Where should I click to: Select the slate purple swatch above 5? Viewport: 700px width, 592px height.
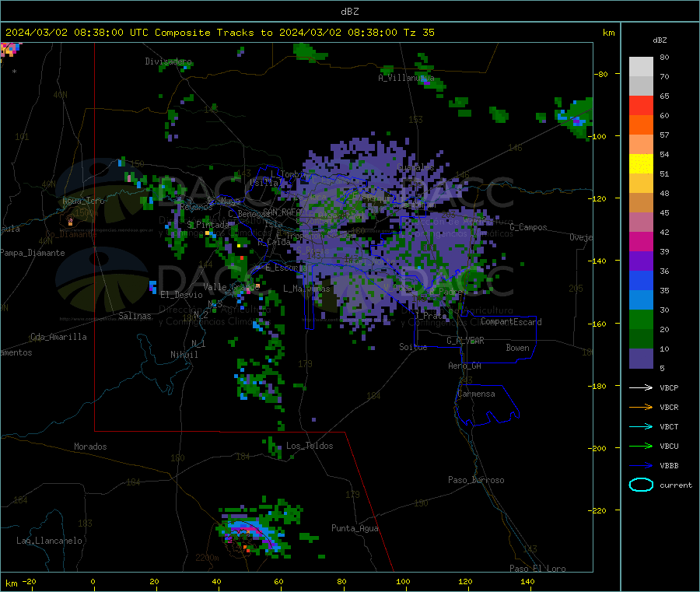click(641, 359)
